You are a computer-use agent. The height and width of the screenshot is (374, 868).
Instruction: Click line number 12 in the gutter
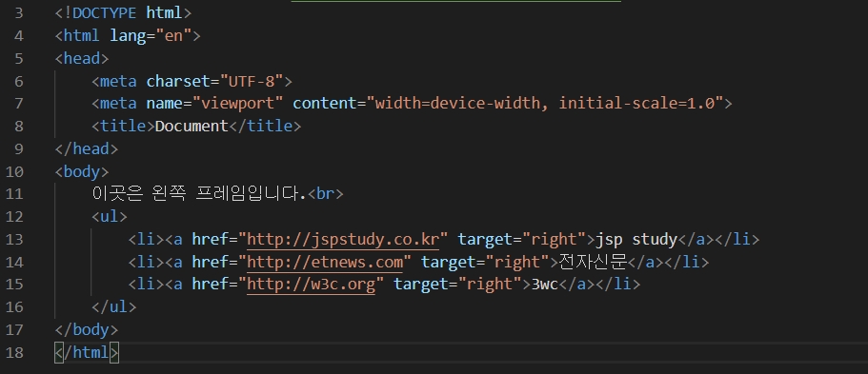14,216
